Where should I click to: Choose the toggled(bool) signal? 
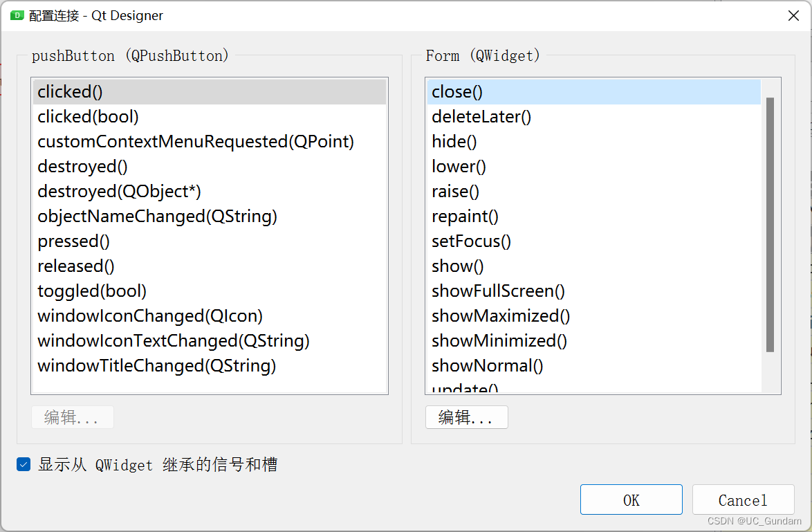click(209, 291)
